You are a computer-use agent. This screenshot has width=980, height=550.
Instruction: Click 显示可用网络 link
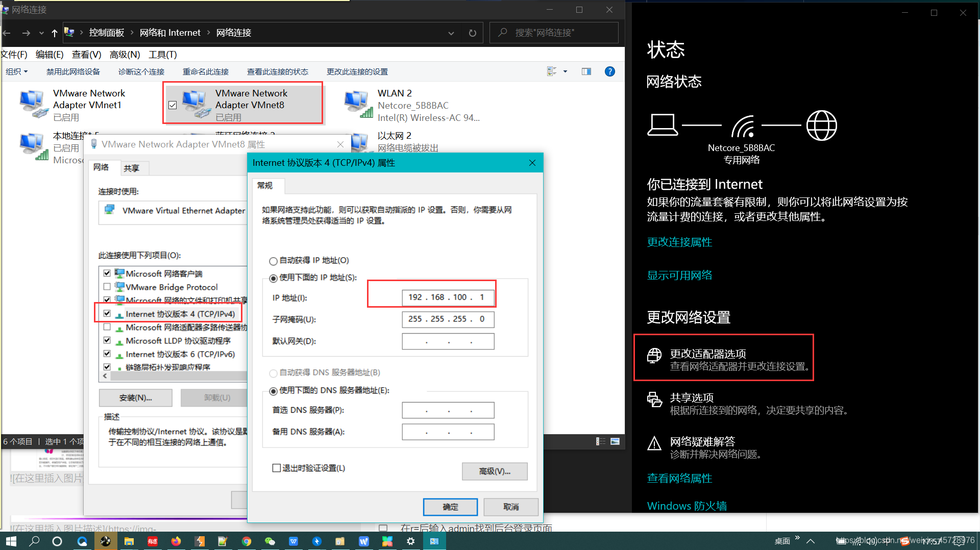pos(679,276)
